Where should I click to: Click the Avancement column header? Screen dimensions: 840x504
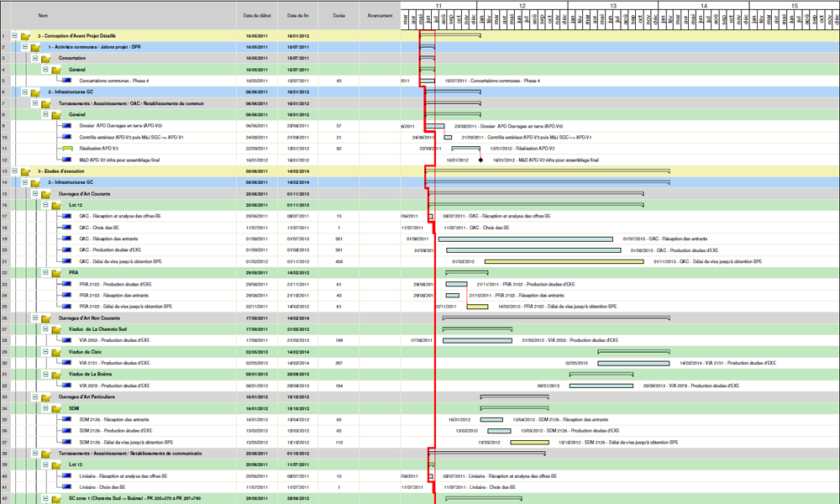click(x=380, y=15)
